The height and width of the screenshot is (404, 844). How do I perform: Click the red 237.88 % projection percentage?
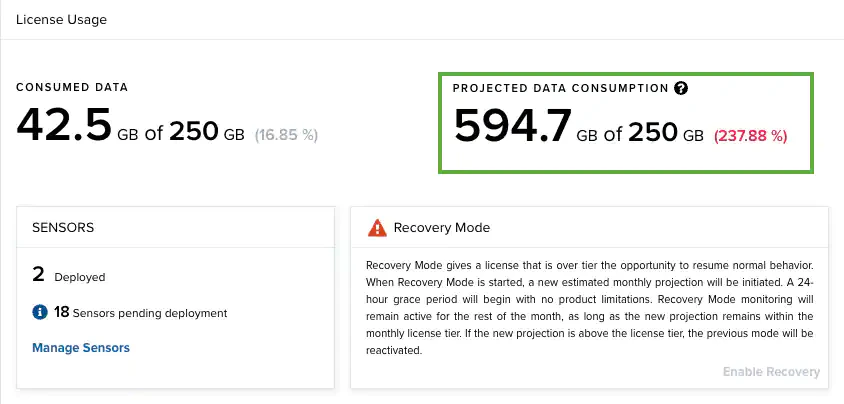tap(750, 136)
